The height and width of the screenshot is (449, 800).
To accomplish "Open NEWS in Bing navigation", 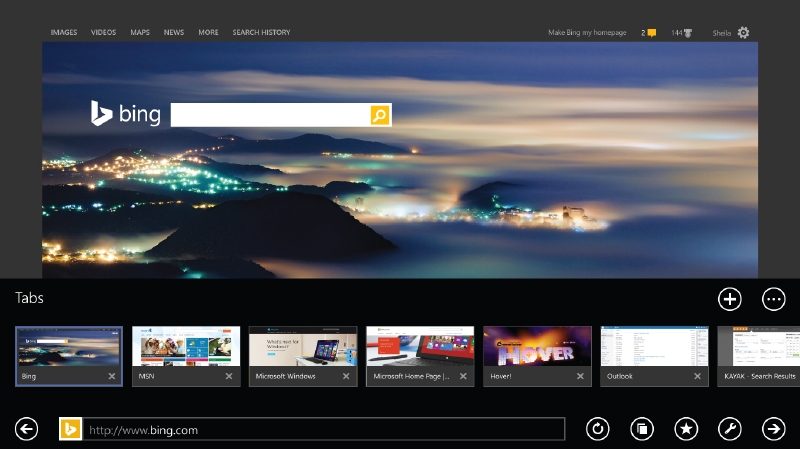I will coord(174,32).
